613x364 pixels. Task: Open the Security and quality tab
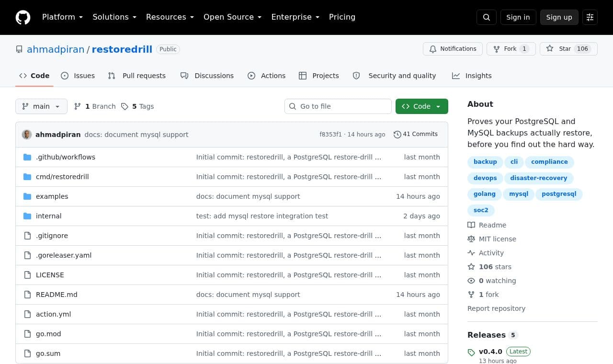(394, 76)
